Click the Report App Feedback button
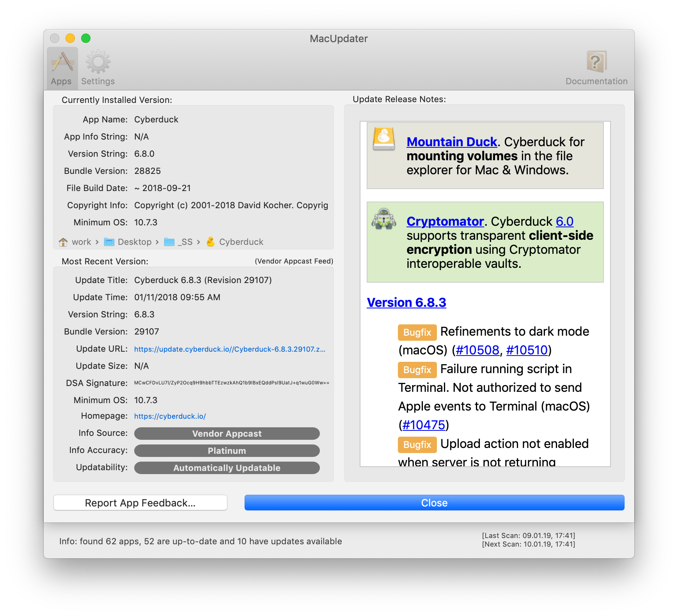The width and height of the screenshot is (678, 616). pyautogui.click(x=140, y=503)
